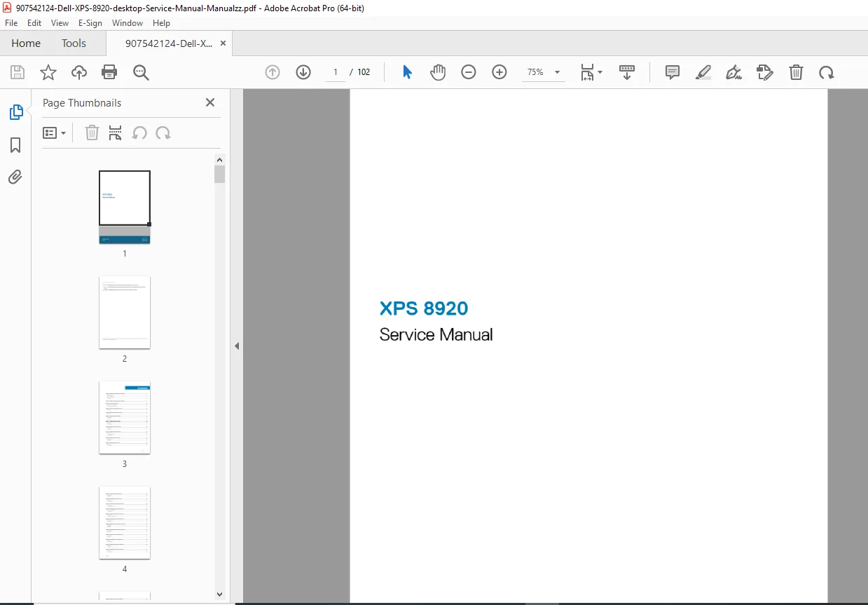Open the Attachments paperclip panel

coord(15,177)
